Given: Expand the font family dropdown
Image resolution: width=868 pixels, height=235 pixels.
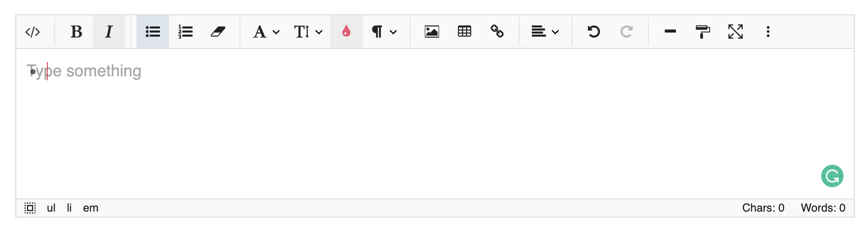Looking at the screenshot, I should 266,32.
